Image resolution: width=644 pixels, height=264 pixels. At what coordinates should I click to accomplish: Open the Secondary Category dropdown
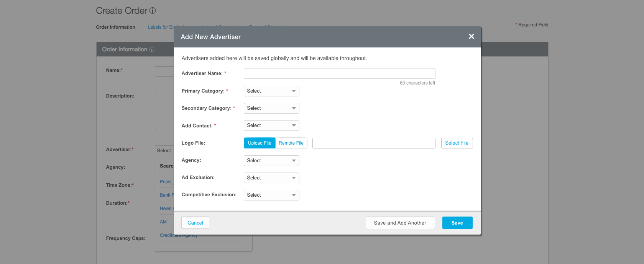tap(271, 108)
